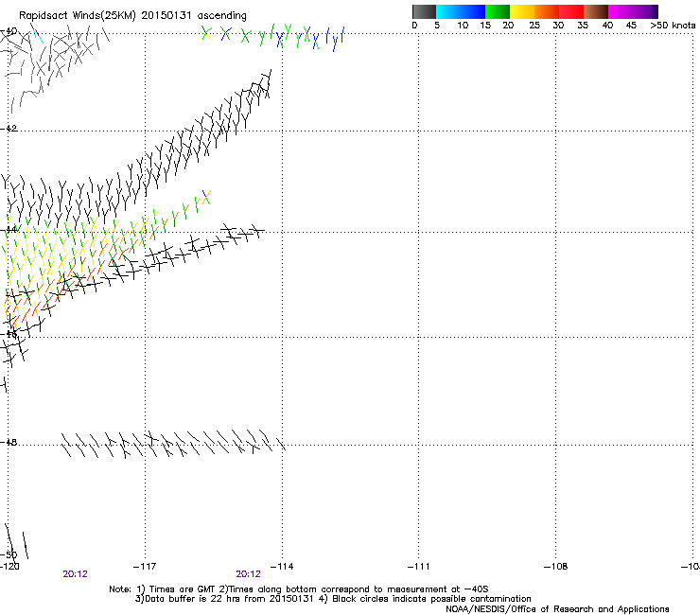Image resolution: width=700 pixels, height=615 pixels.
Task: Click the magenta 40–45 knots legend swatch
Action: click(x=621, y=11)
